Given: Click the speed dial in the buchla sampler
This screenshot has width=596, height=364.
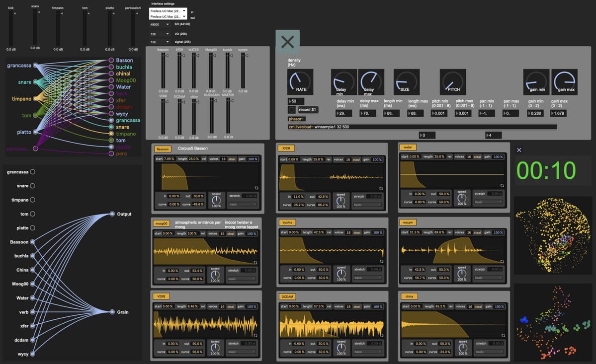Looking at the screenshot, I should [341, 273].
